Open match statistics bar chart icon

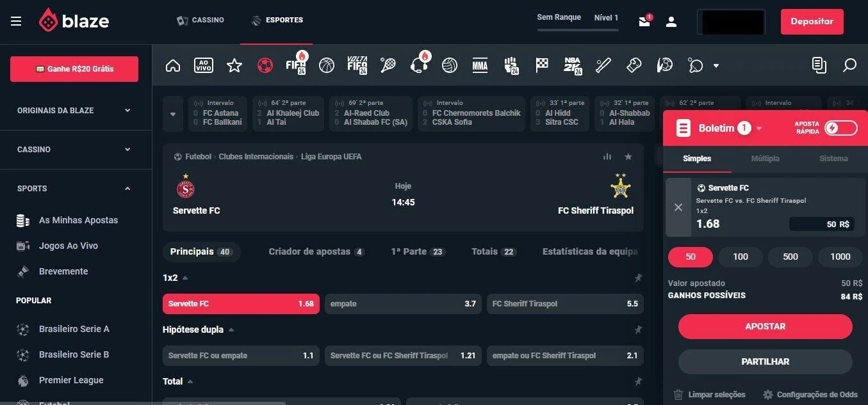(x=607, y=156)
